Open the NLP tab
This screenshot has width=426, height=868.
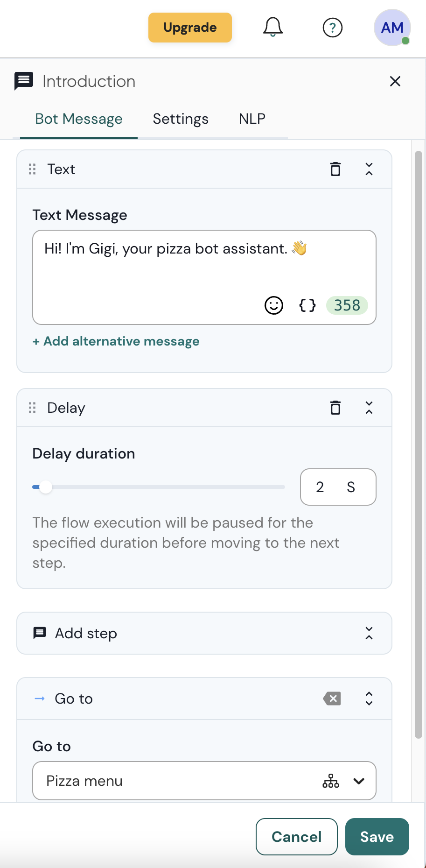coord(251,119)
